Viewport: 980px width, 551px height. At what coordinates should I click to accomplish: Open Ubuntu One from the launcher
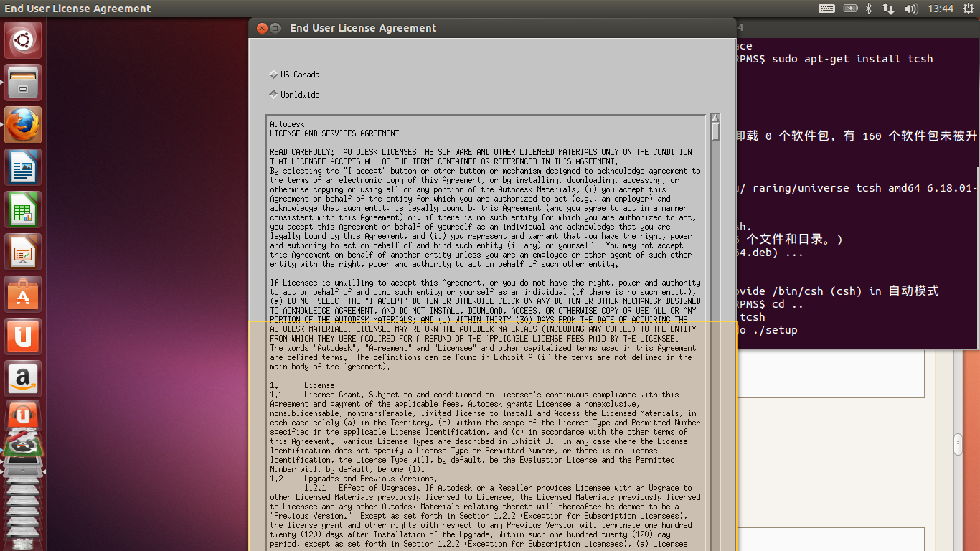[x=23, y=336]
